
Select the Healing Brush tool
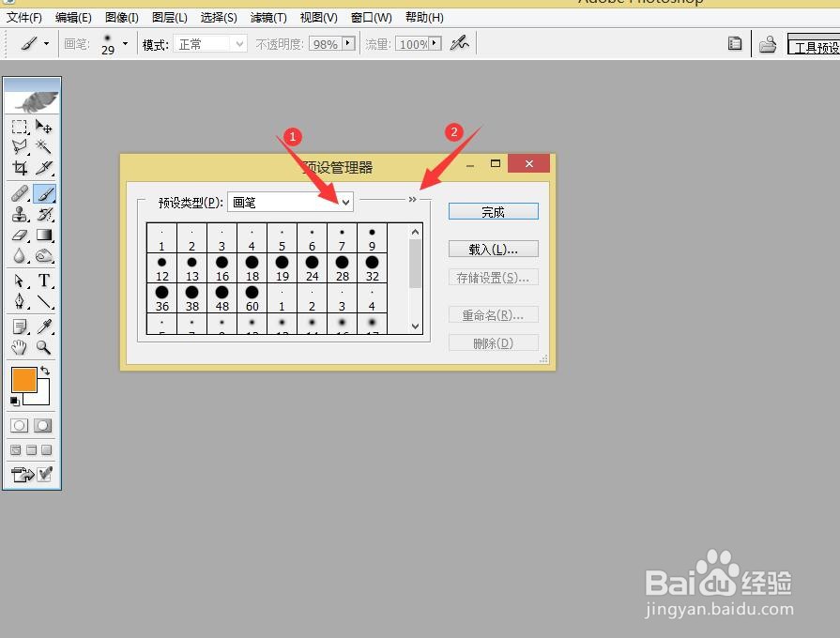point(20,193)
